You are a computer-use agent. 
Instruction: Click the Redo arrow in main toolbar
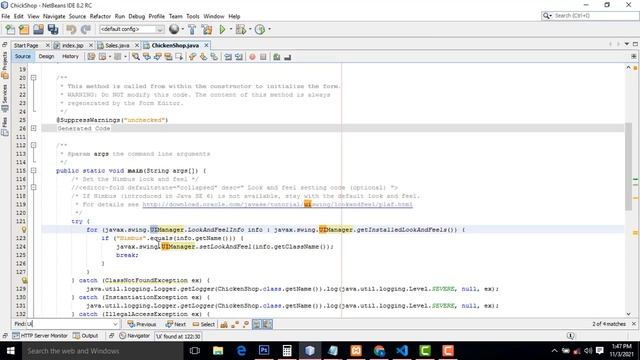86,29
